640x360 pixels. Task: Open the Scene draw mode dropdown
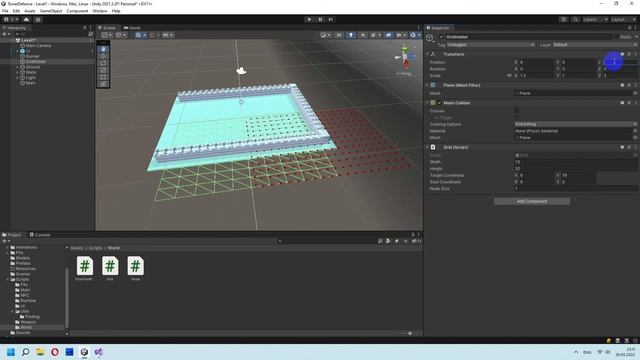pyautogui.click(x=325, y=35)
